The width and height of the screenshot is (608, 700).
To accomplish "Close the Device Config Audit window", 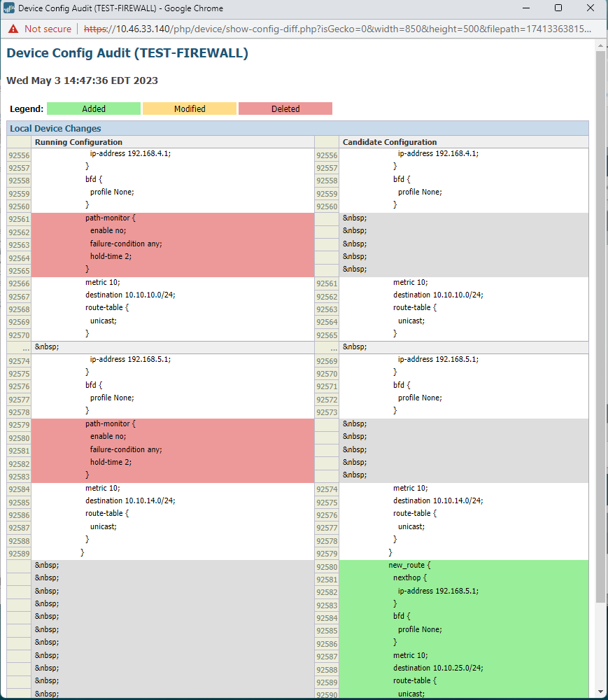I will click(x=590, y=8).
